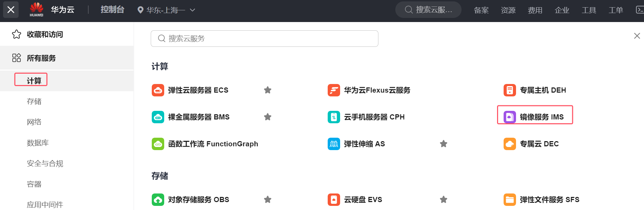This screenshot has height=210, width=644.
Task: Click the 华为云 brand text
Action: click(x=62, y=10)
